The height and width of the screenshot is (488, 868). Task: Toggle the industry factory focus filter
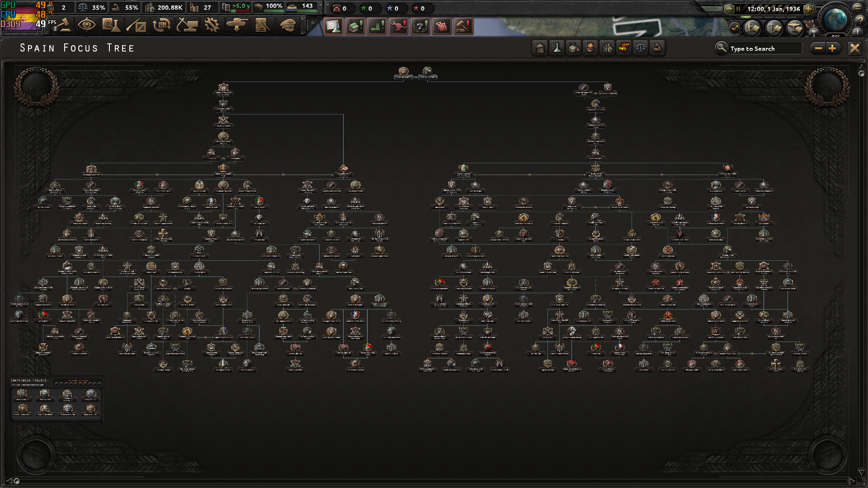[x=574, y=48]
